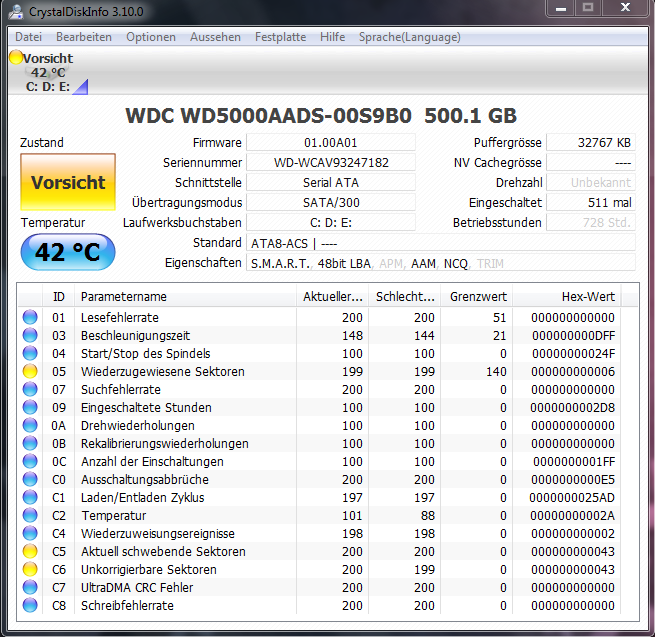Image resolution: width=655 pixels, height=637 pixels.
Task: Open the Festplatte menu
Action: coord(280,37)
